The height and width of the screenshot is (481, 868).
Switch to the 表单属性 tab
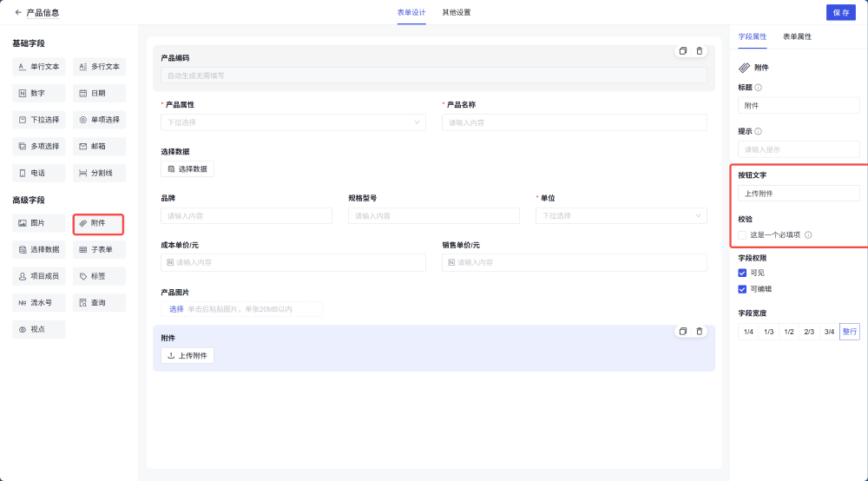(x=797, y=37)
